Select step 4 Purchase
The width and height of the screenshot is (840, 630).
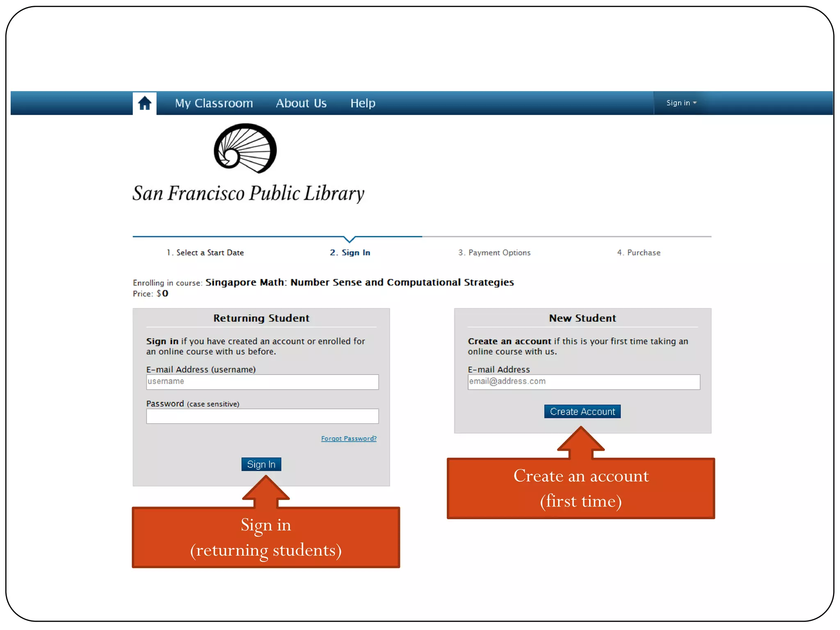tap(639, 253)
